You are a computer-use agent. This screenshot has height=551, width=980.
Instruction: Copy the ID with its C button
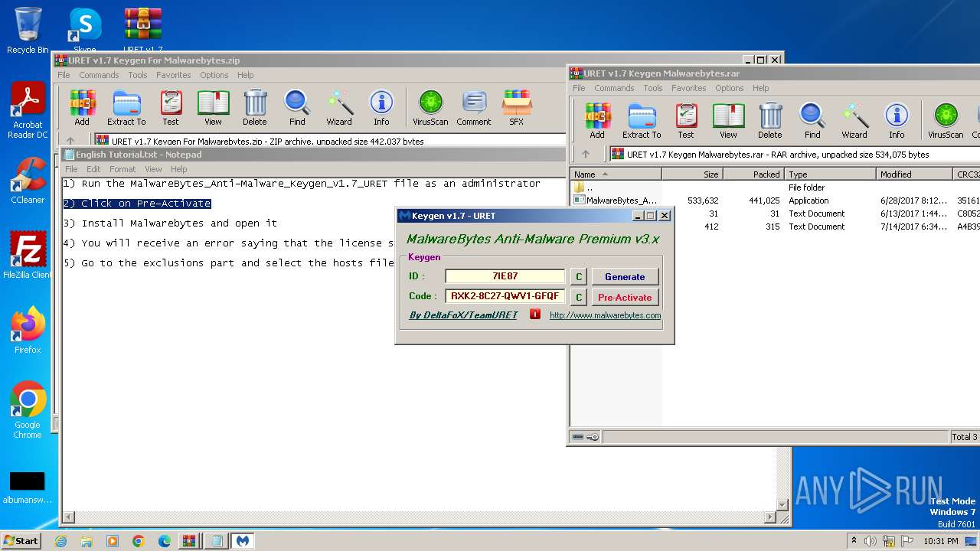(x=579, y=276)
